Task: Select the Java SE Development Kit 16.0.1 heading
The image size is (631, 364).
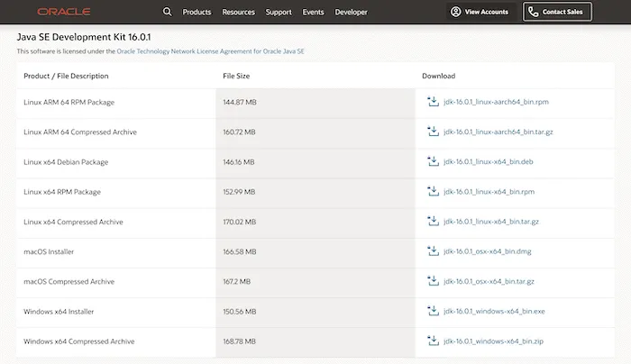Action: click(84, 37)
